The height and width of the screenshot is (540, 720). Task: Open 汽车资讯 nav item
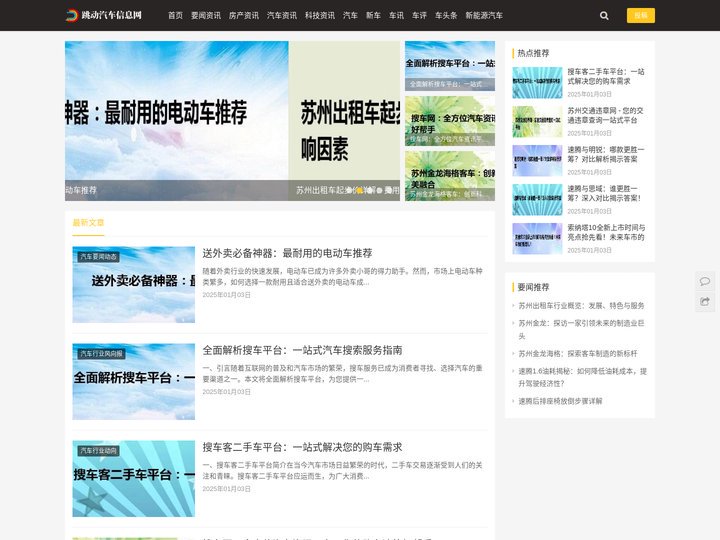click(282, 15)
